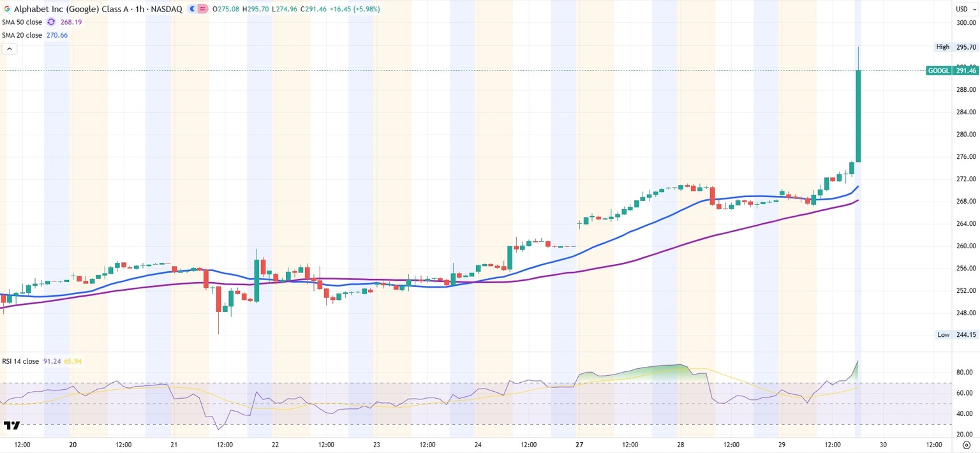Image resolution: width=980 pixels, height=453 pixels.
Task: Collapse the legend using the up-caret arrow
Action: coord(9,48)
